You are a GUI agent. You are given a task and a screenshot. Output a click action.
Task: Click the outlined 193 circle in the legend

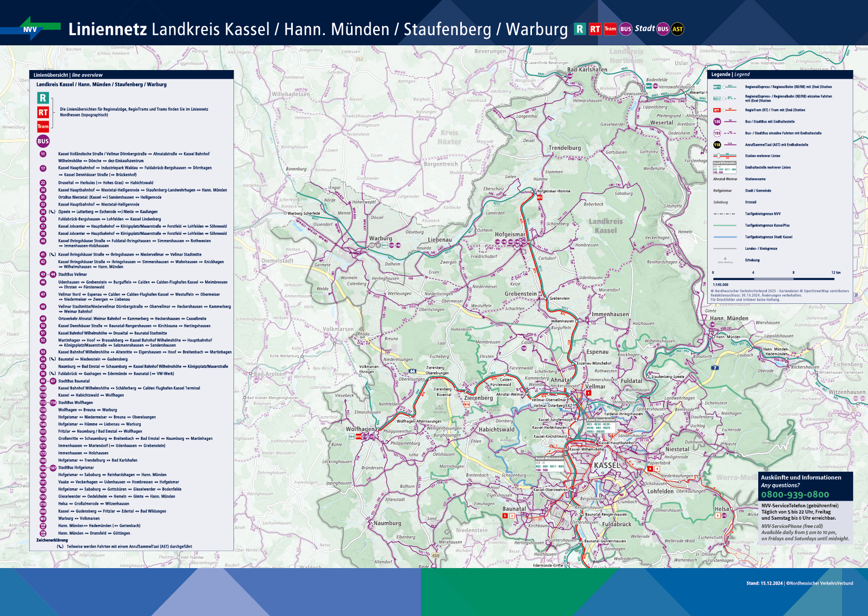(x=717, y=133)
